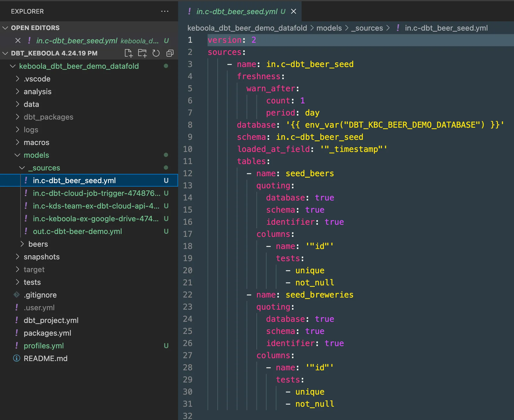Click line number 1 in the gutter
514x420 pixels.
click(x=190, y=40)
